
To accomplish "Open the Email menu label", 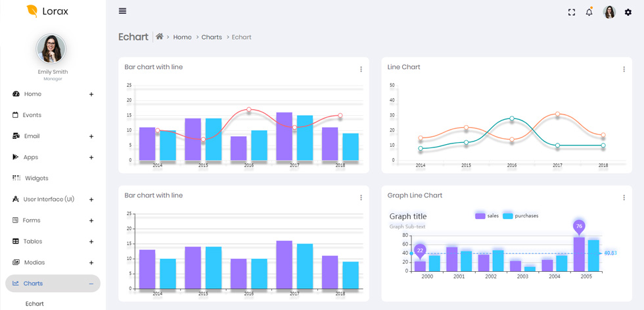I will click(32, 136).
